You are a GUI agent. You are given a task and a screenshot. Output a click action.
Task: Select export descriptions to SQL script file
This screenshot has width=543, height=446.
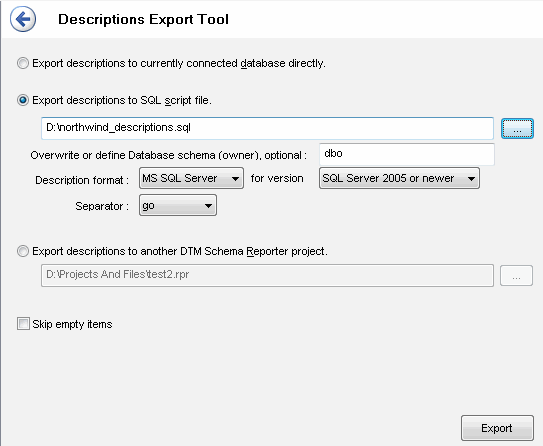point(23,100)
